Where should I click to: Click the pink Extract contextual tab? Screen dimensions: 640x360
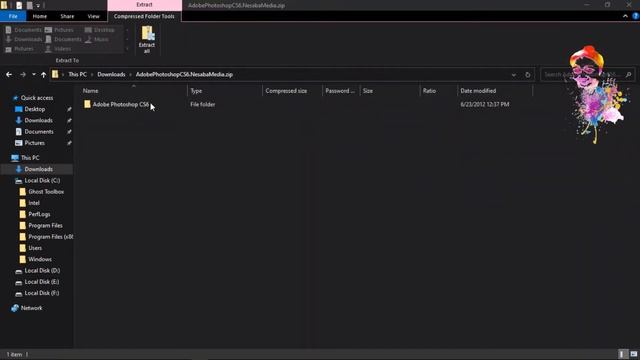click(x=144, y=5)
